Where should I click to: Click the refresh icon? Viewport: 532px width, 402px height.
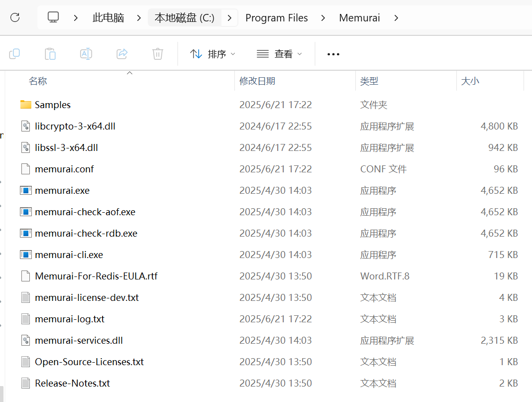(x=15, y=17)
